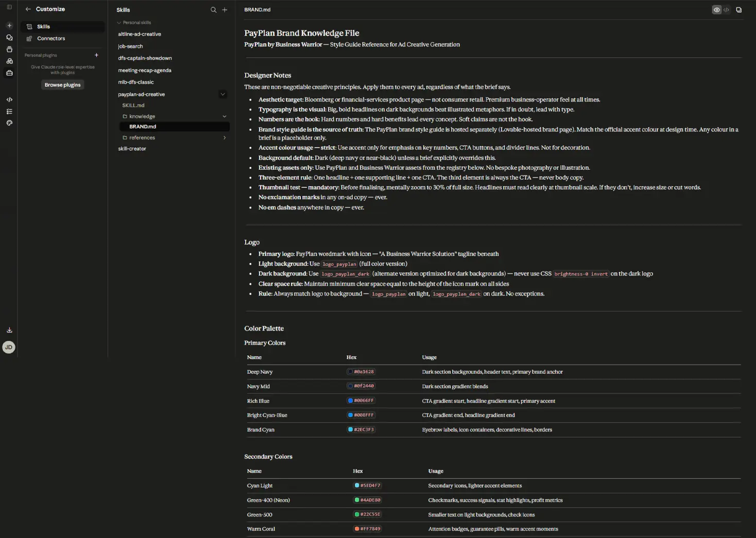Open the dfs-captain-showdown skill
The width and height of the screenshot is (756, 538).
145,58
